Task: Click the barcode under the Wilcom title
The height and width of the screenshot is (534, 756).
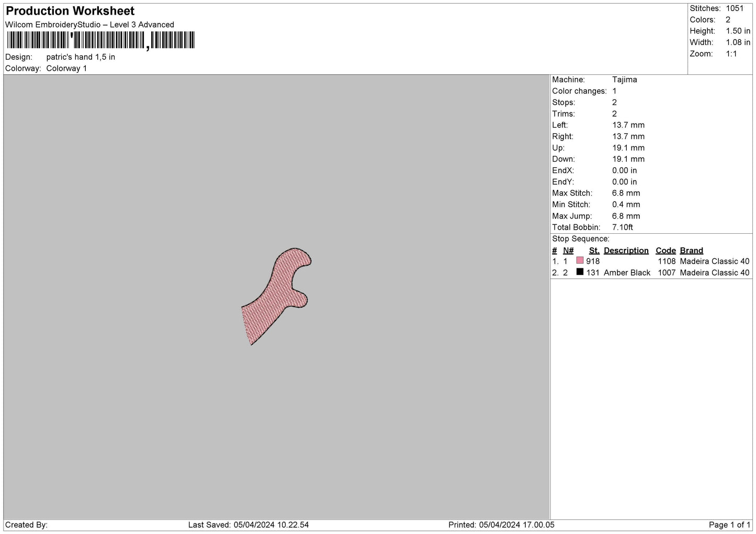Action: coord(100,40)
